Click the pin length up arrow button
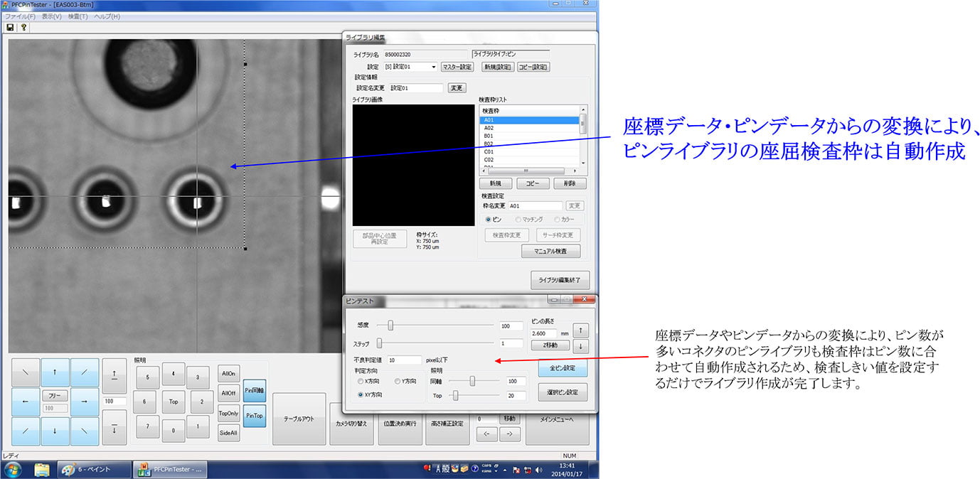The height and width of the screenshot is (479, 980). [581, 330]
